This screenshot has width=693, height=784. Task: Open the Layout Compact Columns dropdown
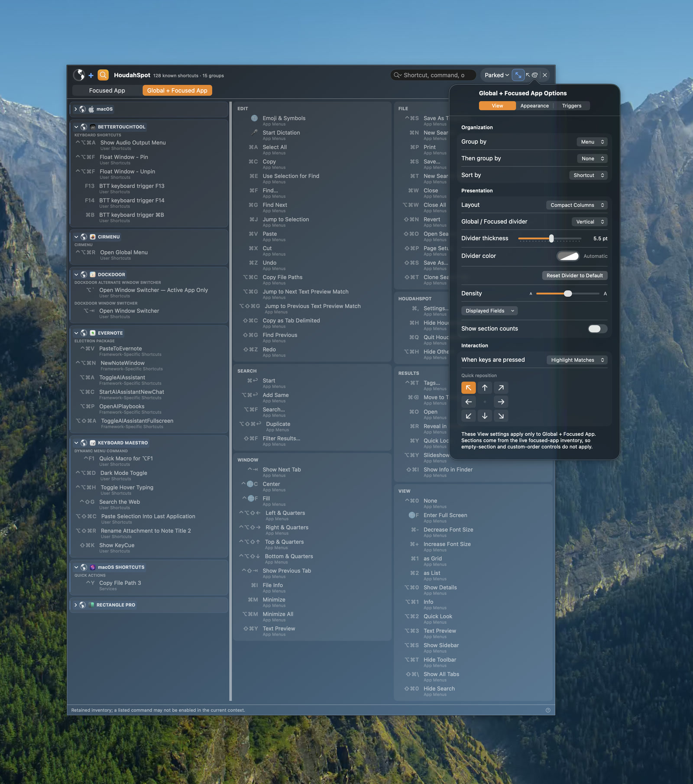[x=577, y=205]
